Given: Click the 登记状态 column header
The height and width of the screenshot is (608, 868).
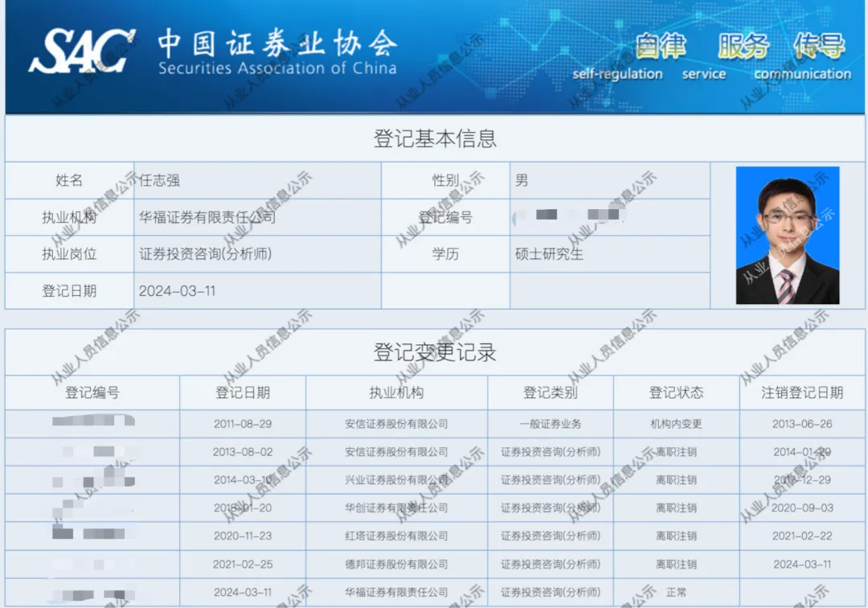Looking at the screenshot, I should 676,392.
